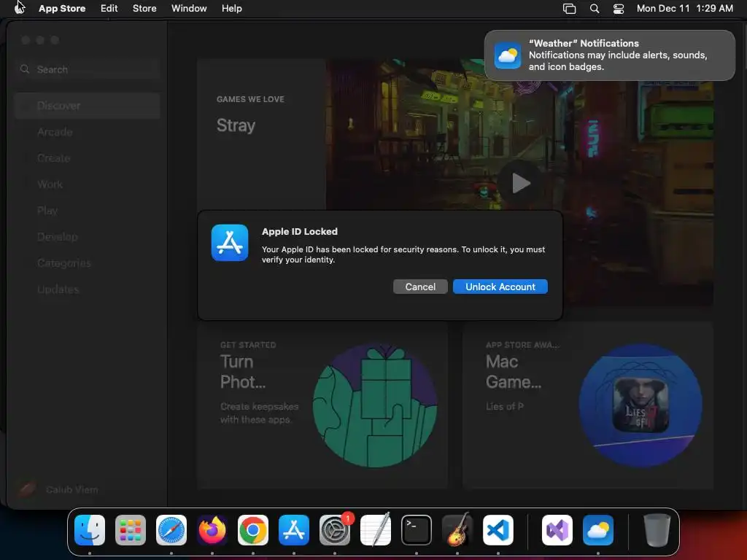This screenshot has width=747, height=560.
Task: Click the Lies of P app icon
Action: tap(640, 405)
